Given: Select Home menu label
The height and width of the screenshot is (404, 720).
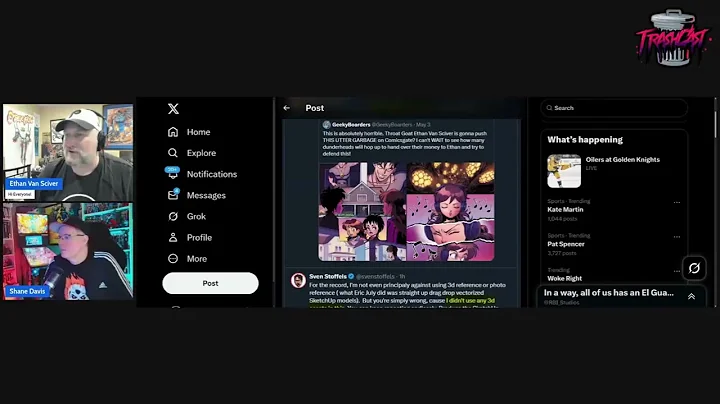Looking at the screenshot, I should pyautogui.click(x=198, y=132).
